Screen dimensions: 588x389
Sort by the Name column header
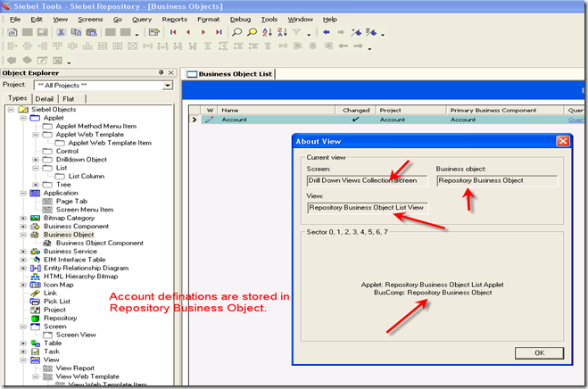coord(276,111)
